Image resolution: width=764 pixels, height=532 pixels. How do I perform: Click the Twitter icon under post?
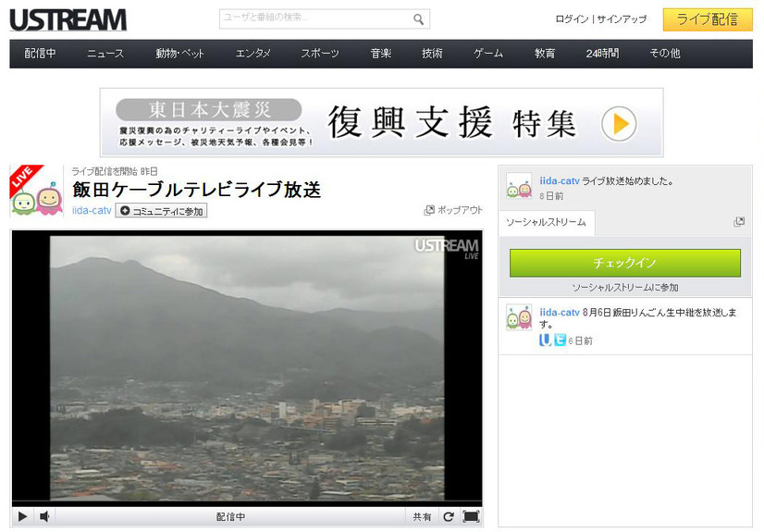point(560,340)
